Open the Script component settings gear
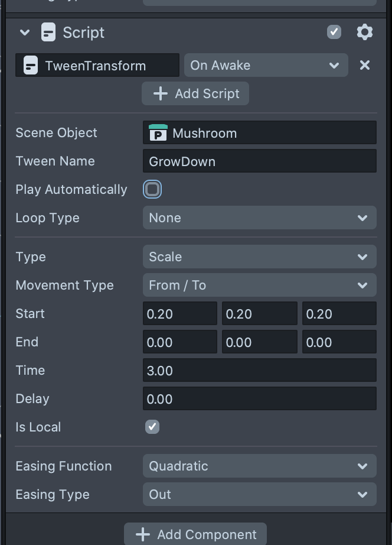 click(x=365, y=32)
